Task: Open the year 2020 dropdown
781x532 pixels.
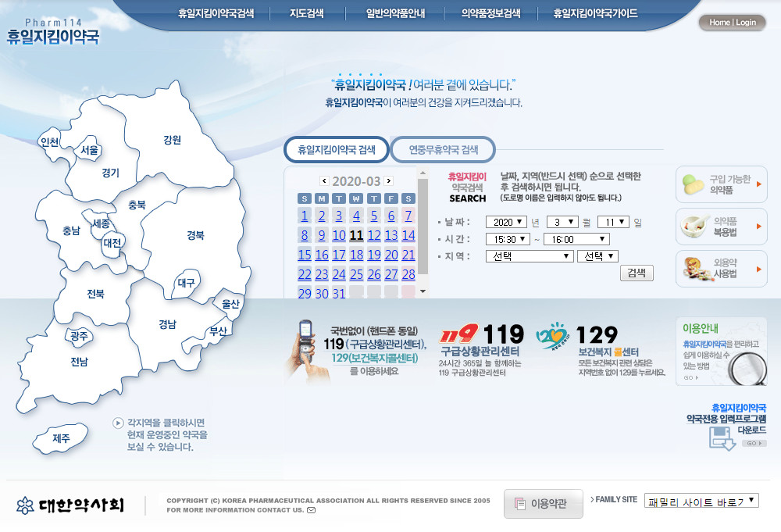Action: (x=506, y=222)
